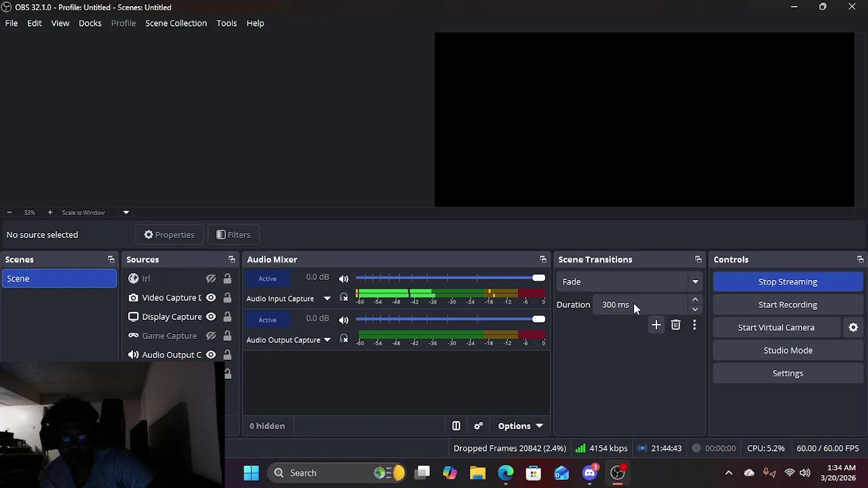868x488 pixels.
Task: Launch Copilot from taskbar
Action: [x=450, y=473]
